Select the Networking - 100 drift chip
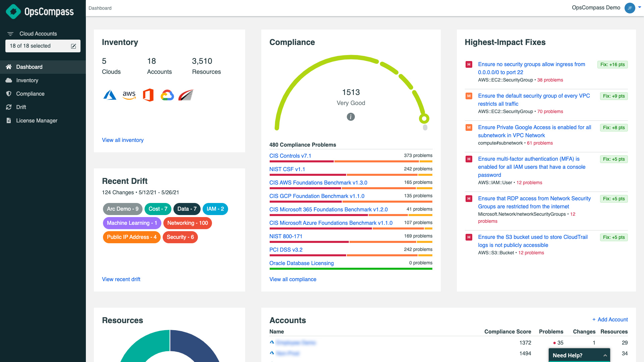Image resolution: width=644 pixels, height=362 pixels. point(187,223)
